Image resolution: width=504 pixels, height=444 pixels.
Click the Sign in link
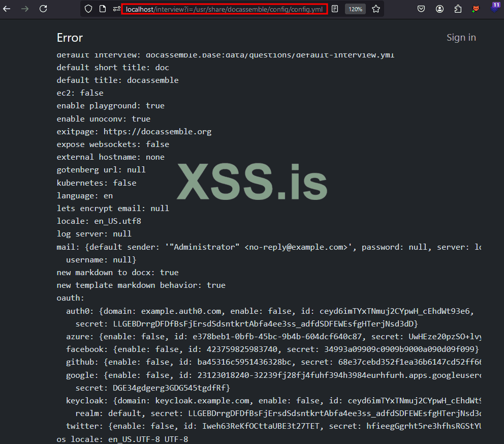(461, 37)
